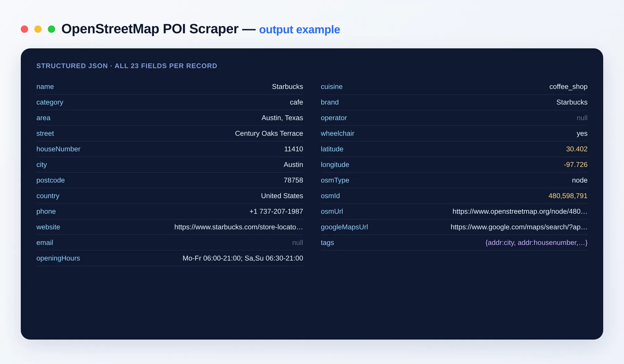Select the 'operator' field label
The height and width of the screenshot is (364, 624).
(x=334, y=118)
